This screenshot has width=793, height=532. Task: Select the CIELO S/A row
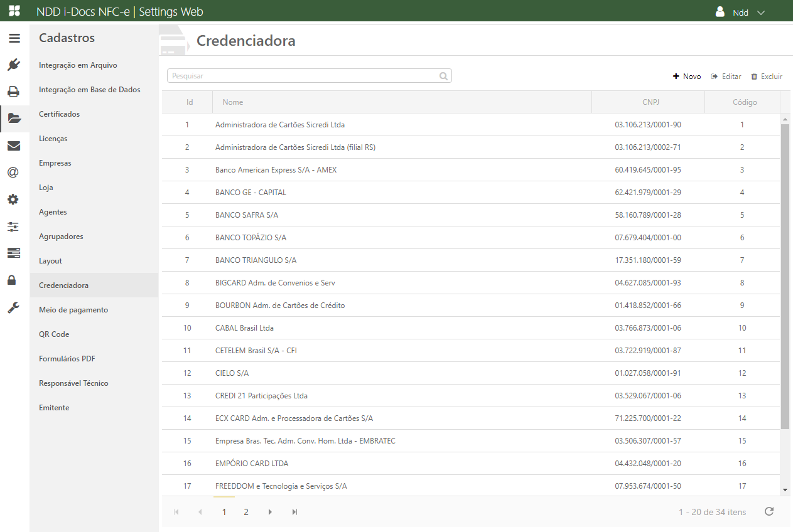point(402,373)
